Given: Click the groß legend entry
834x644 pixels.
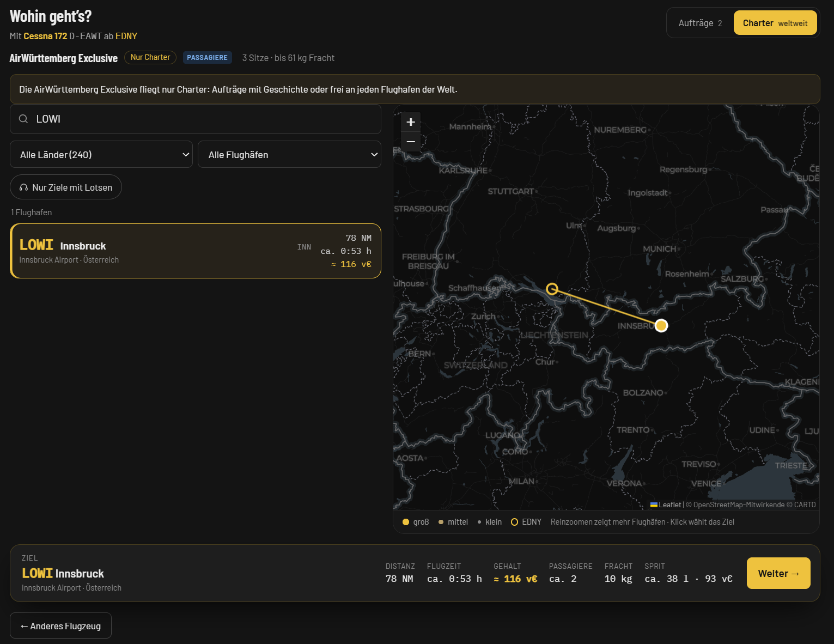Looking at the screenshot, I should pos(416,522).
